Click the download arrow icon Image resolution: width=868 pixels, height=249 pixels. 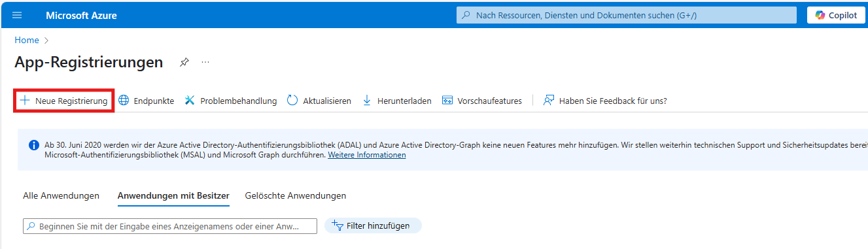pyautogui.click(x=367, y=101)
